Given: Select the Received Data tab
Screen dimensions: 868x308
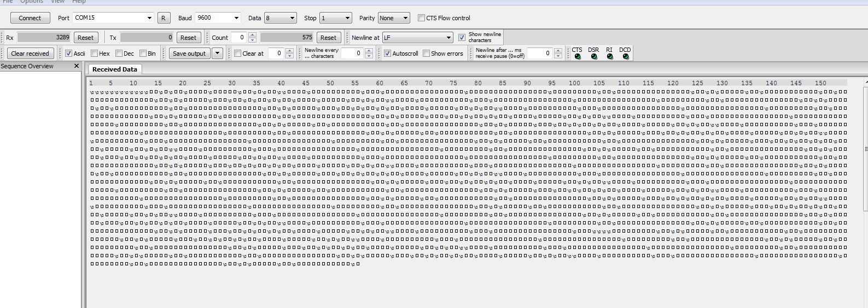Looking at the screenshot, I should pos(115,69).
